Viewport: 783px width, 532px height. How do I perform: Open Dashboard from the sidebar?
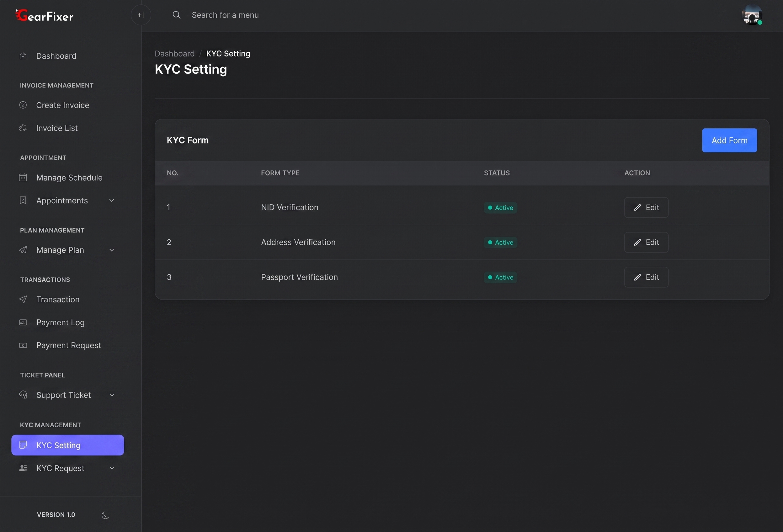click(68, 56)
